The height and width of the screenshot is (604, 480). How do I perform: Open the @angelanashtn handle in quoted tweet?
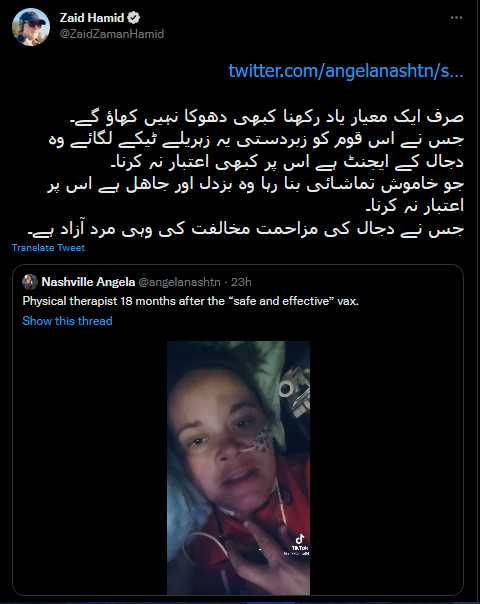click(179, 282)
